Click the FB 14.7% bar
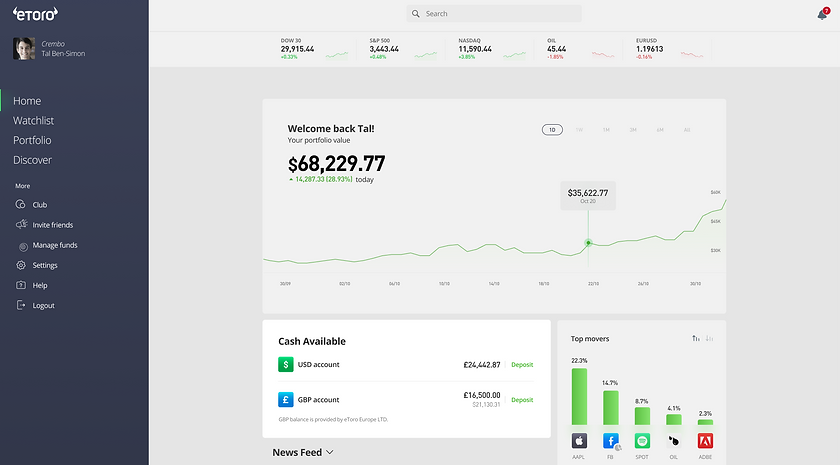This screenshot has width=840, height=465. [611, 408]
